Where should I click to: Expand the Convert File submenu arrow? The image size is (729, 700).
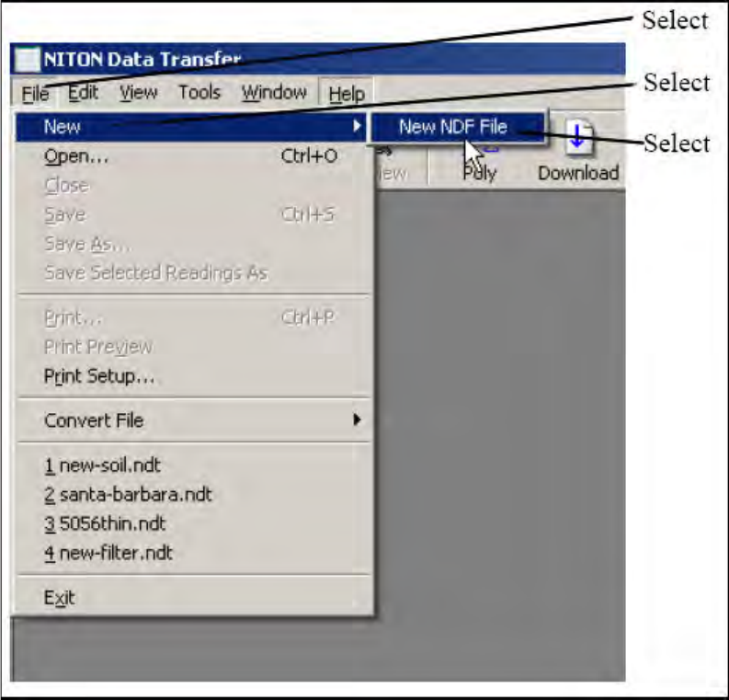tap(357, 419)
